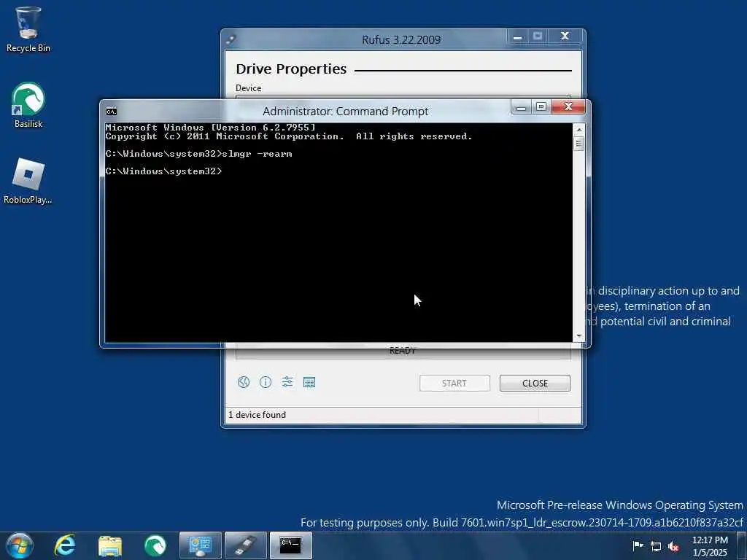Open Action Center flag tray icon
The width and height of the screenshot is (747, 560).
click(638, 545)
